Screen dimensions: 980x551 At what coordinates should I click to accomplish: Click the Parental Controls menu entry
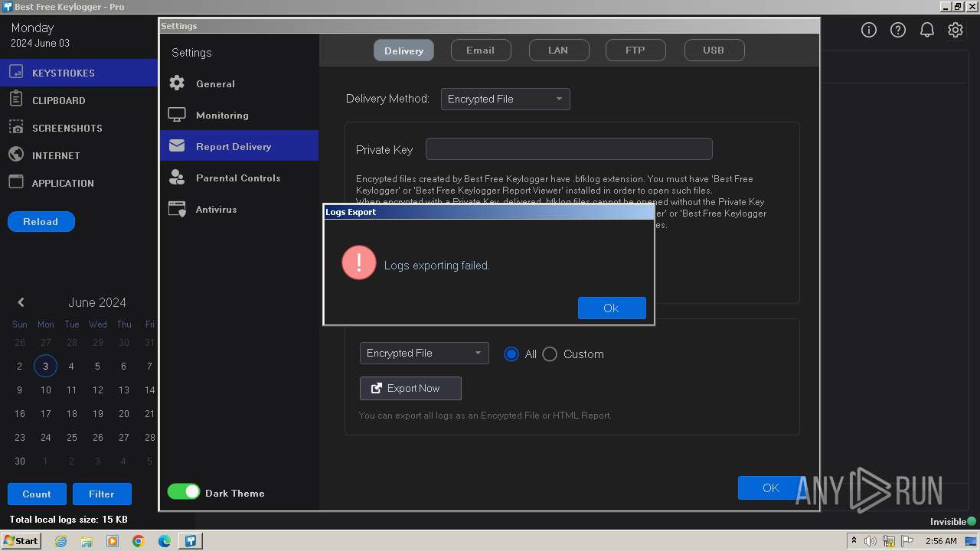click(x=239, y=178)
